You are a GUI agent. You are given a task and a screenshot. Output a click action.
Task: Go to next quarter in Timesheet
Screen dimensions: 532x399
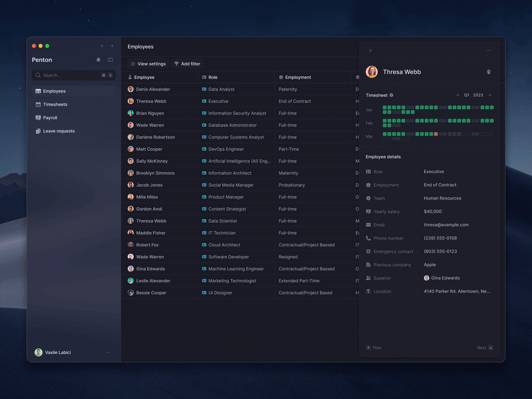pyautogui.click(x=489, y=95)
